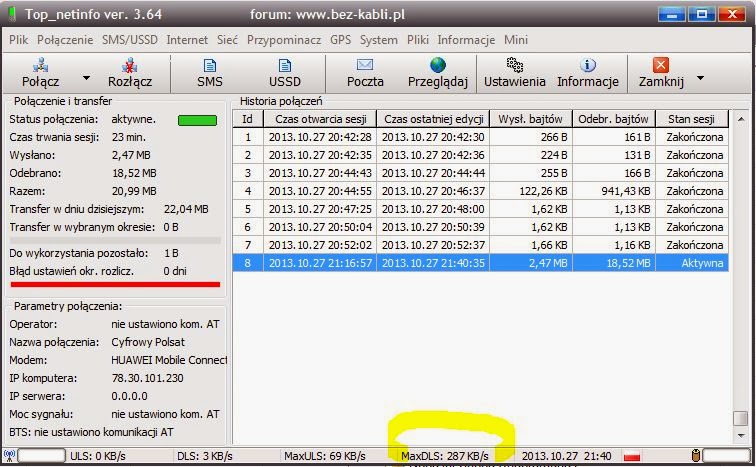Click the green app icon in title bar
Screen dimensions: 756x467
12,14
